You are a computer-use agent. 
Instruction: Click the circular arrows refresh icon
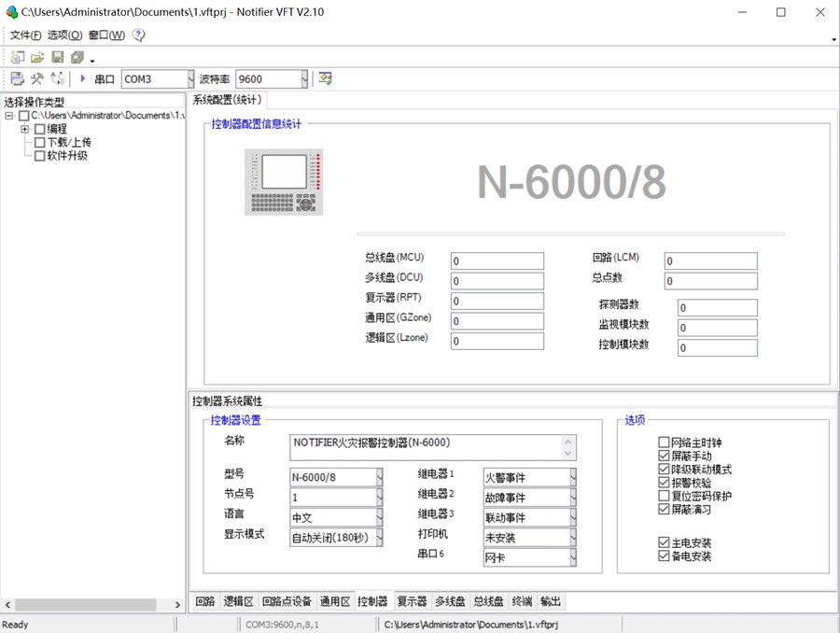57,78
